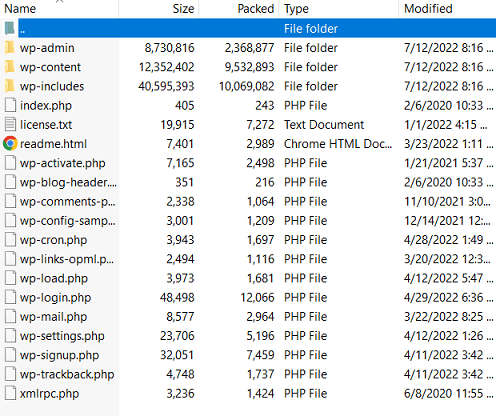496x416 pixels.
Task: Click the wp-trackback.php file icon
Action: pyautogui.click(x=10, y=374)
